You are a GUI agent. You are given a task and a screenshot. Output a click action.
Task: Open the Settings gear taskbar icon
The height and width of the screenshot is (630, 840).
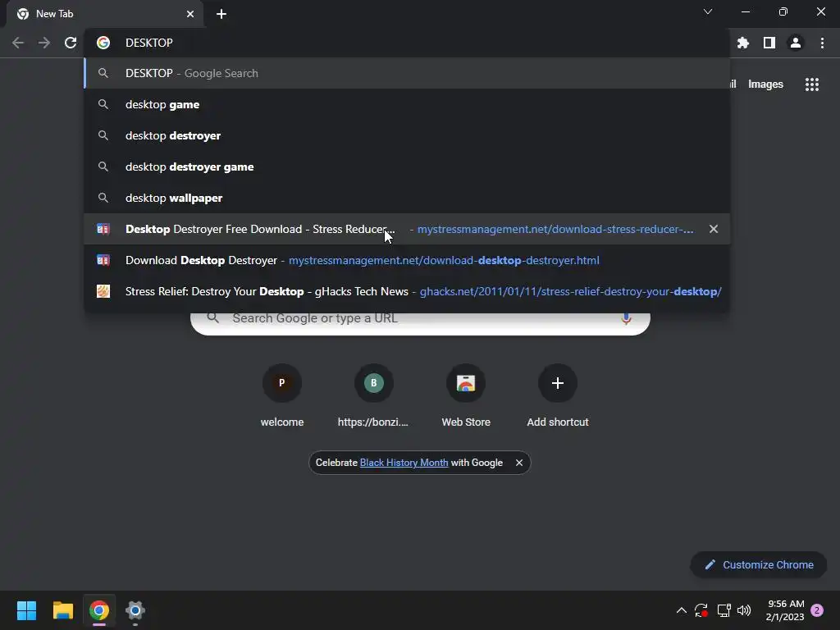(x=135, y=610)
